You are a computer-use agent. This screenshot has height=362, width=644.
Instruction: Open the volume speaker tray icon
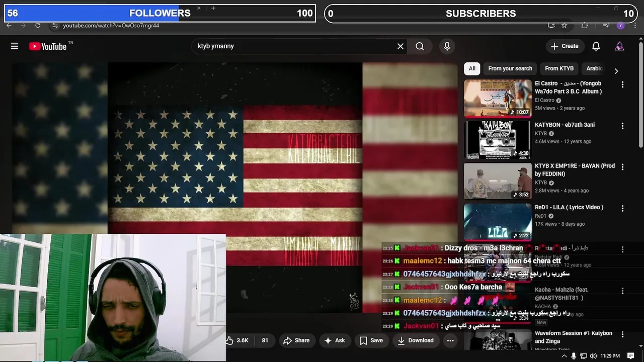(x=593, y=356)
